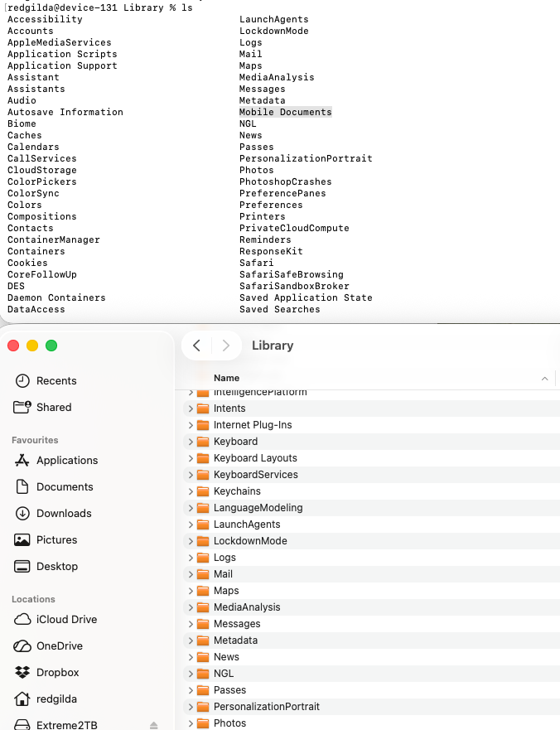560x730 pixels.
Task: Select the LockdownMode row in Finder
Action: coord(371,541)
